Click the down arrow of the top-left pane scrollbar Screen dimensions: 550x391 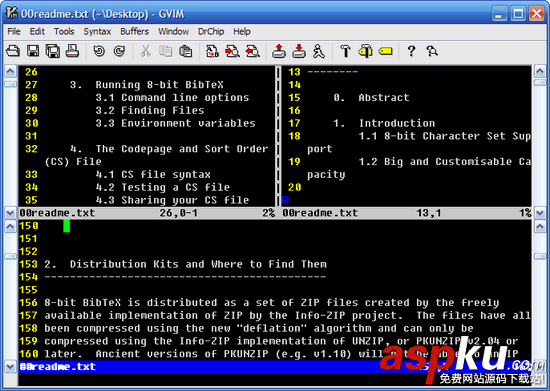10,213
